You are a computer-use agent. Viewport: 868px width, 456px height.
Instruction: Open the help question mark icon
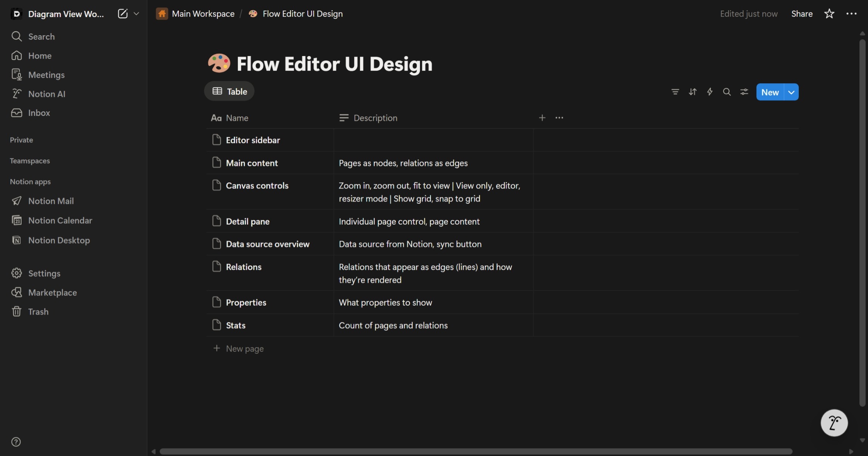pos(16,442)
